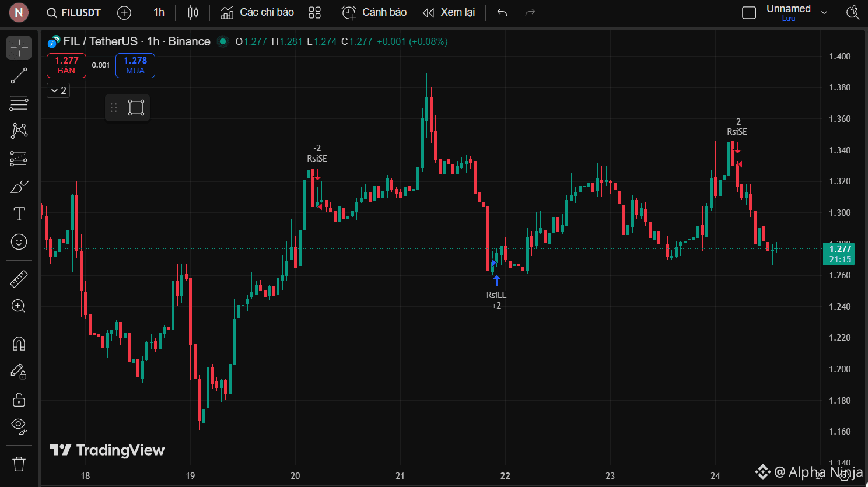
Task: Save the layout via Lưu
Action: tap(789, 19)
